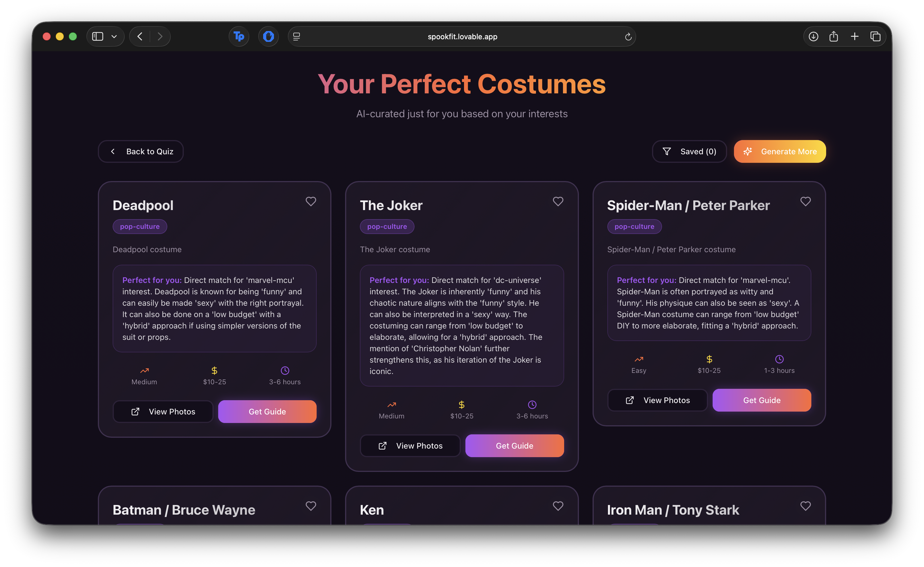The image size is (924, 567).
Task: Open the blue hand blocker extension
Action: pos(268,36)
